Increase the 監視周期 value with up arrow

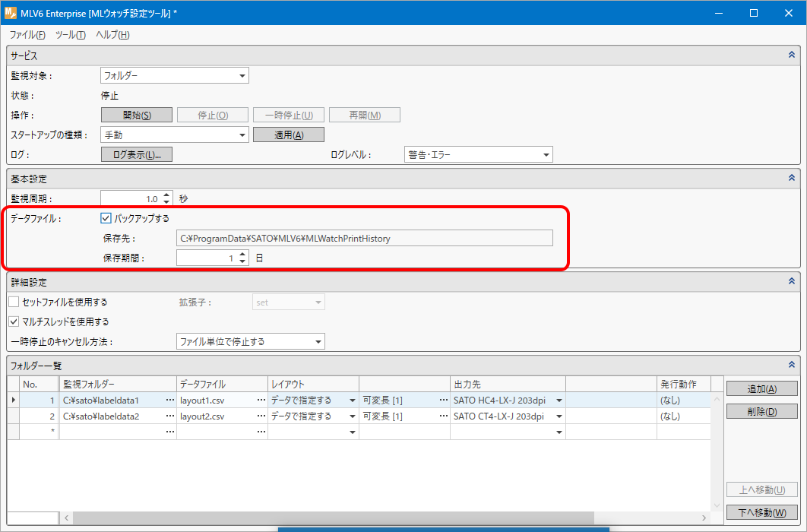pyautogui.click(x=166, y=195)
